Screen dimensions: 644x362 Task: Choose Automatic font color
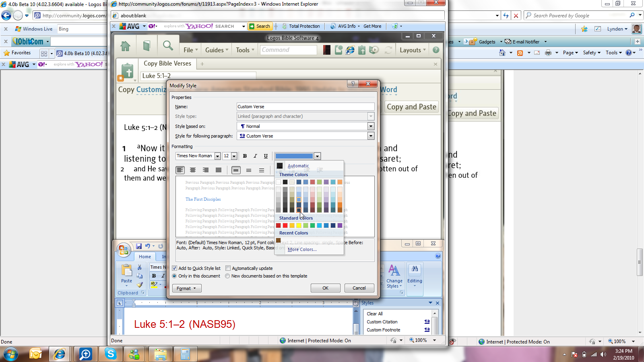click(x=298, y=166)
